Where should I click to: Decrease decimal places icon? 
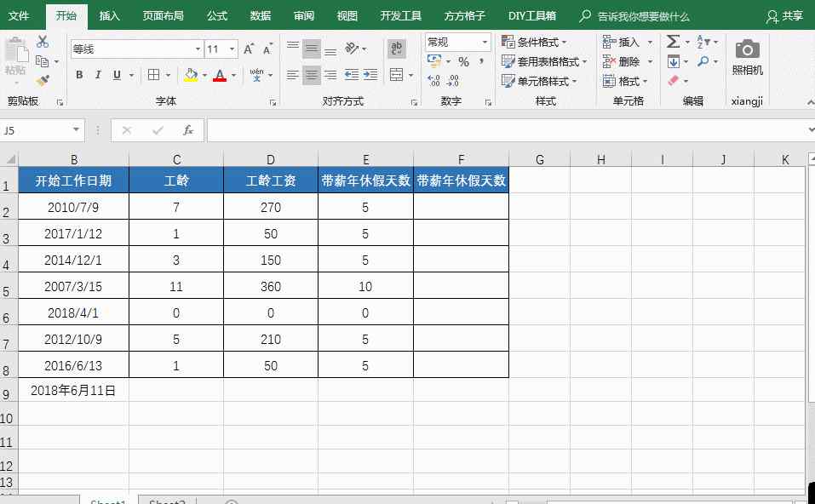453,81
